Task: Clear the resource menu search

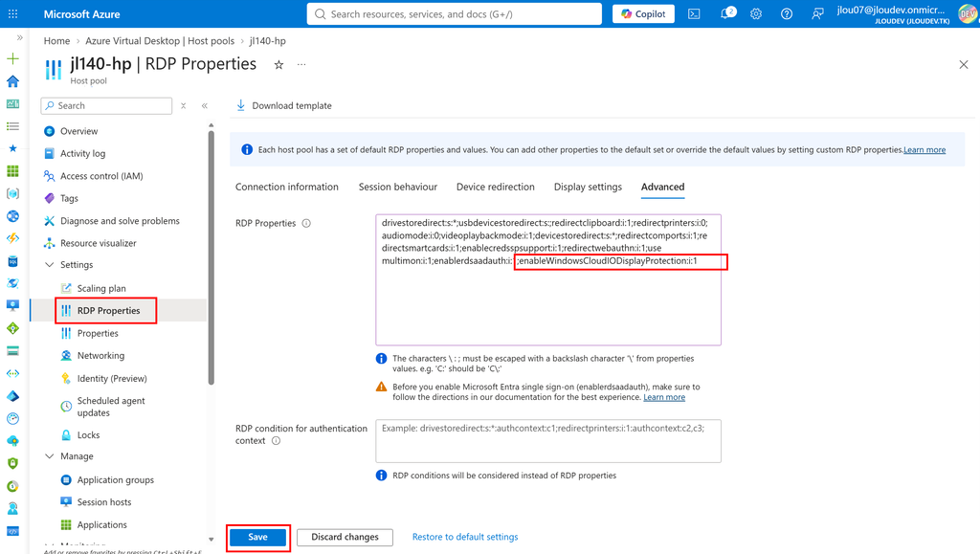Action: [x=183, y=105]
